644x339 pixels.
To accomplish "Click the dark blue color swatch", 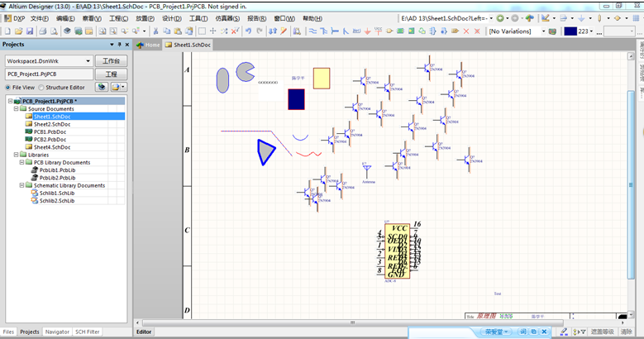I will 570,31.
